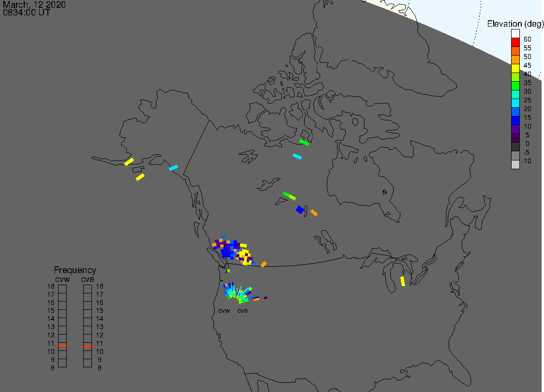544x392 pixels.
Task: Click the yellow marker near Lake Michigan
Action: click(403, 281)
